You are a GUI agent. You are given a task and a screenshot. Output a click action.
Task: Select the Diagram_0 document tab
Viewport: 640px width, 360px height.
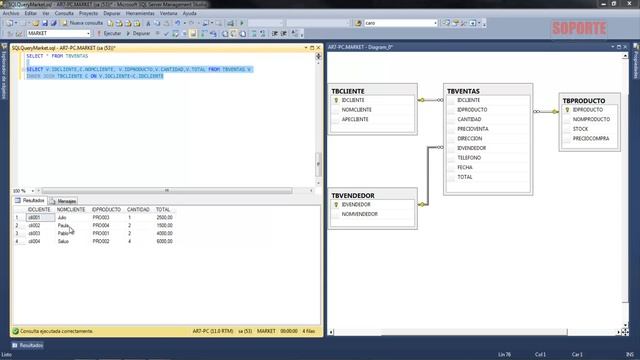tap(360, 47)
